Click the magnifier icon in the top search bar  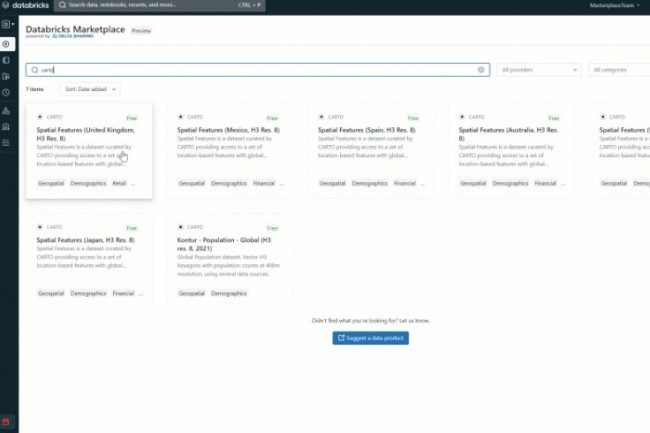(x=62, y=5)
